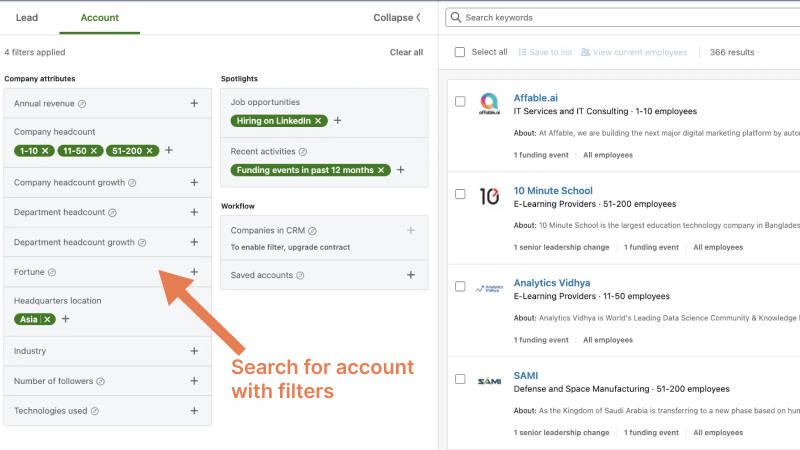The image size is (800, 450).
Task: Expand the Fortune filter
Action: [194, 271]
